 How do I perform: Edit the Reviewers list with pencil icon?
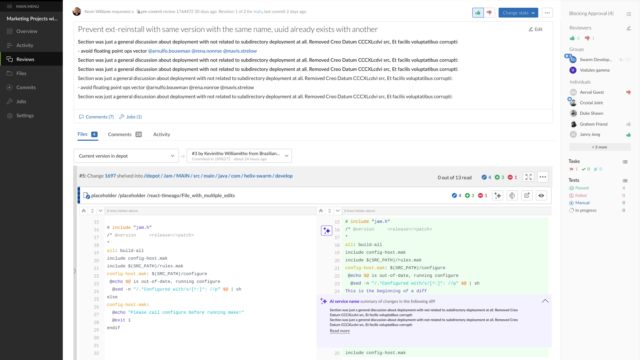[629, 28]
